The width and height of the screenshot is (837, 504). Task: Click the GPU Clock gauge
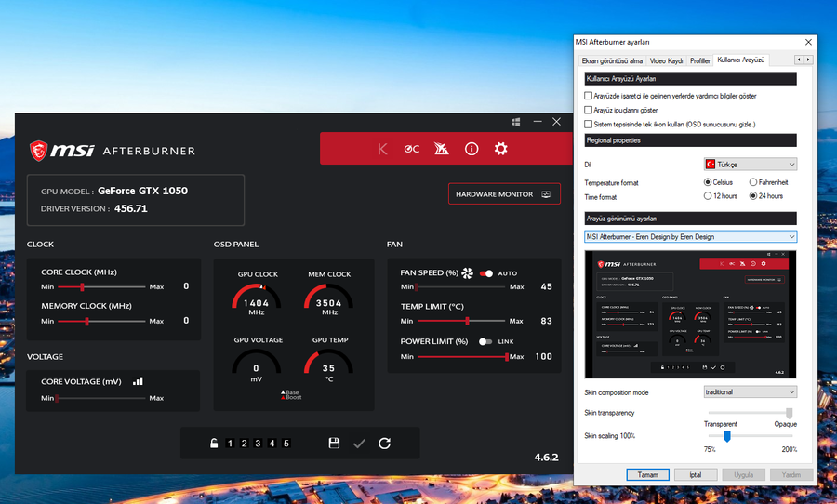257,299
